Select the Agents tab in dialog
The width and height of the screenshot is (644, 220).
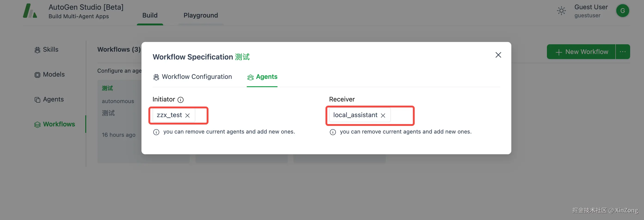click(x=262, y=77)
